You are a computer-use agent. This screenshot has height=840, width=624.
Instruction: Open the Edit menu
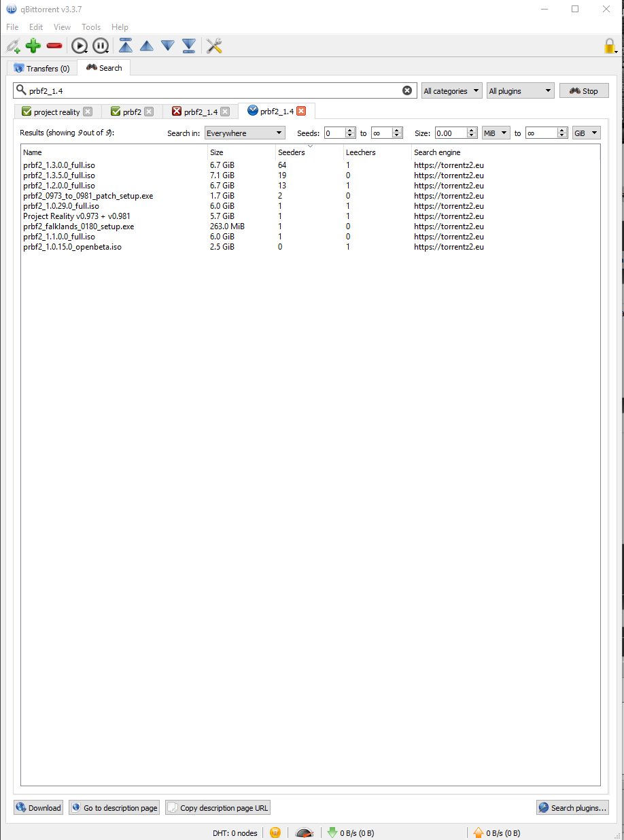point(36,27)
